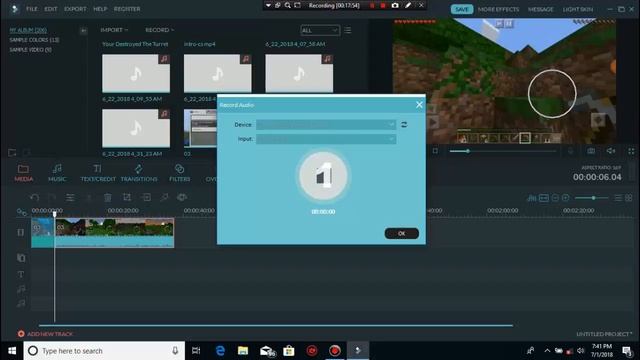
Task: Select the Minecraft video clip on the timeline
Action: (x=114, y=233)
